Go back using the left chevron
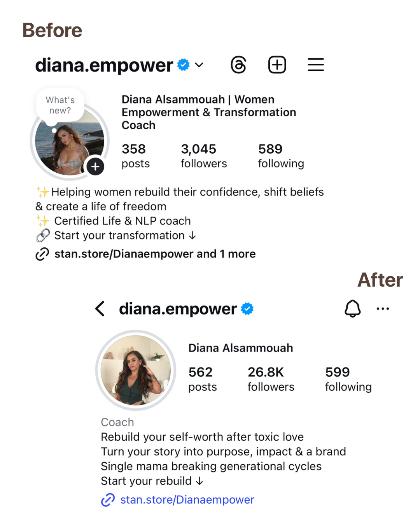Image resolution: width=420 pixels, height=525 pixels. pyautogui.click(x=100, y=309)
